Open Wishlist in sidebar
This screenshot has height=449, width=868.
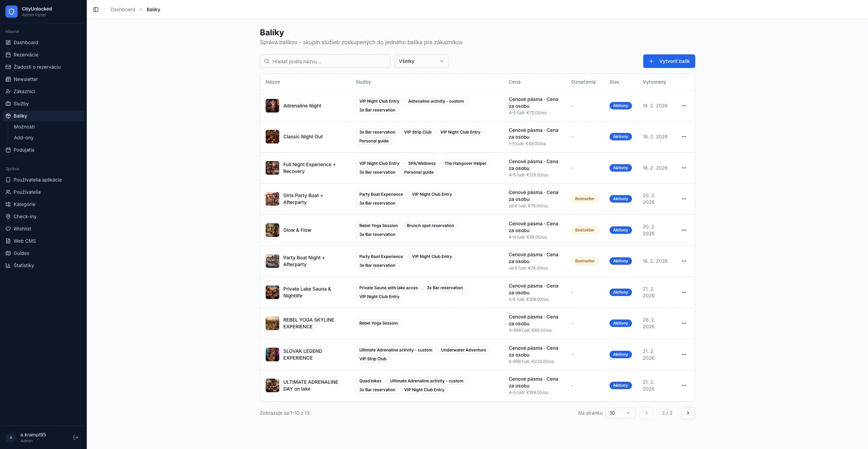(x=43, y=229)
